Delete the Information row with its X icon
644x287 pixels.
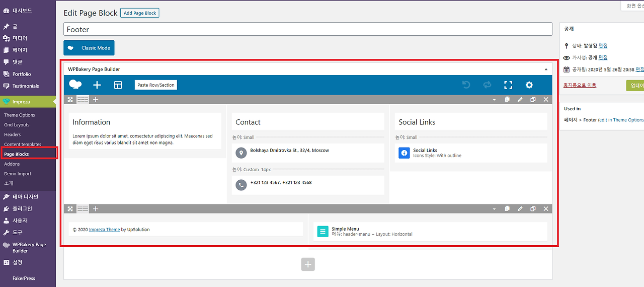(x=546, y=100)
